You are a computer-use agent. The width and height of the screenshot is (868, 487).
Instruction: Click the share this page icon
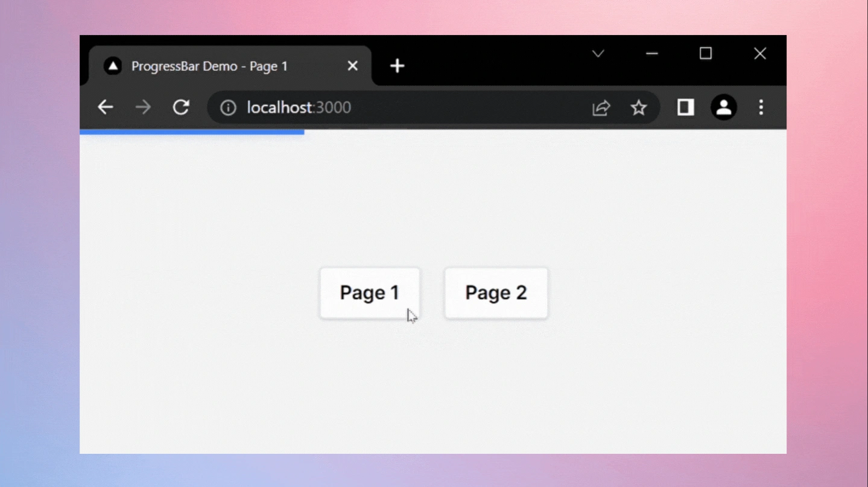click(601, 107)
